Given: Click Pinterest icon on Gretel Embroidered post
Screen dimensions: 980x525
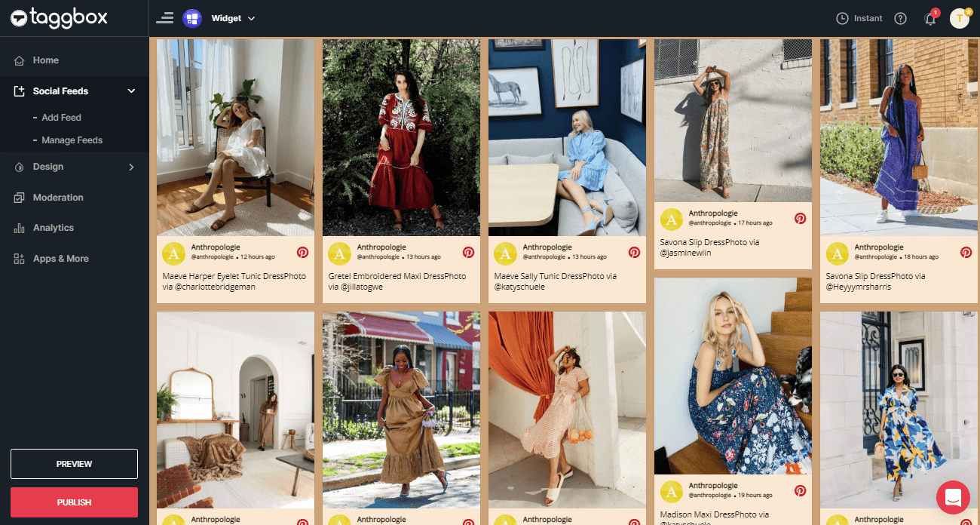Looking at the screenshot, I should tap(468, 253).
